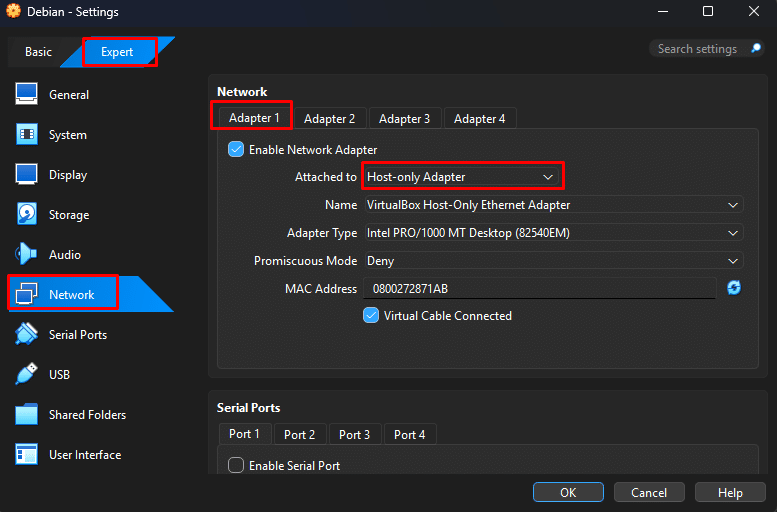The image size is (777, 512).
Task: Maximize the Debian Settings window
Action: point(708,11)
